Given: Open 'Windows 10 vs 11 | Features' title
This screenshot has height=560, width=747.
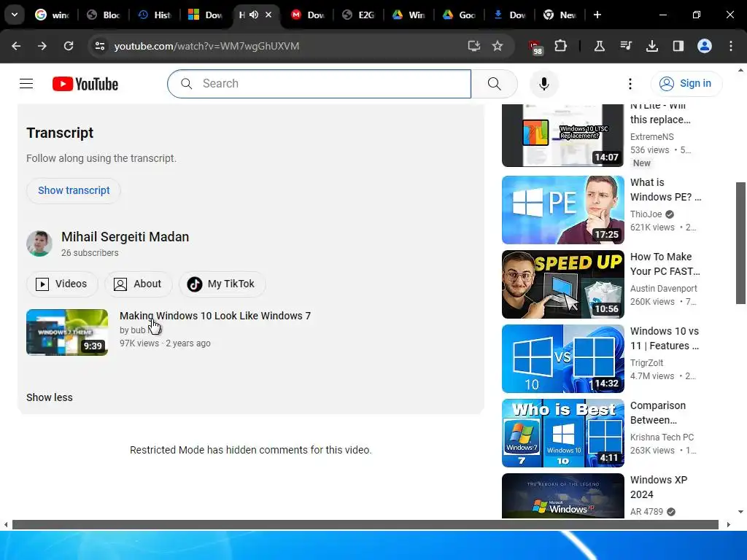Looking at the screenshot, I should pos(665,338).
